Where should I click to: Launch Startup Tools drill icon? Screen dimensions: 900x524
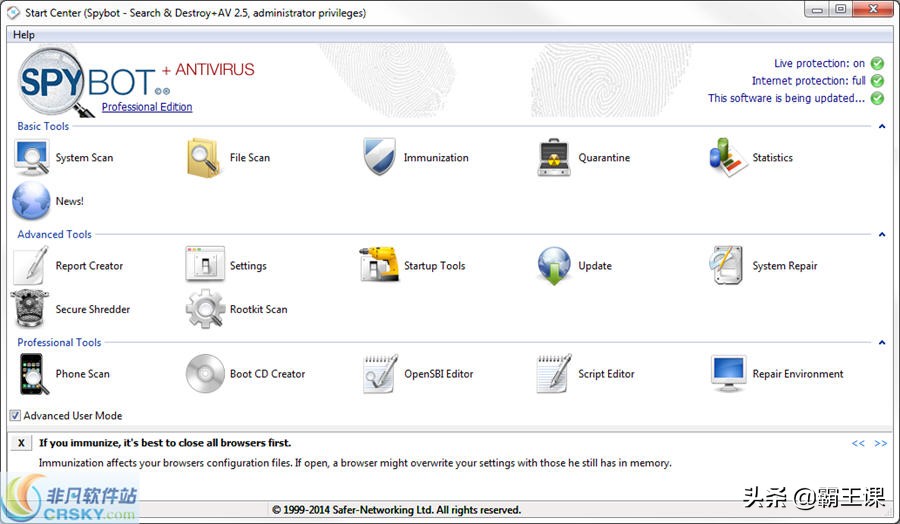[379, 264]
